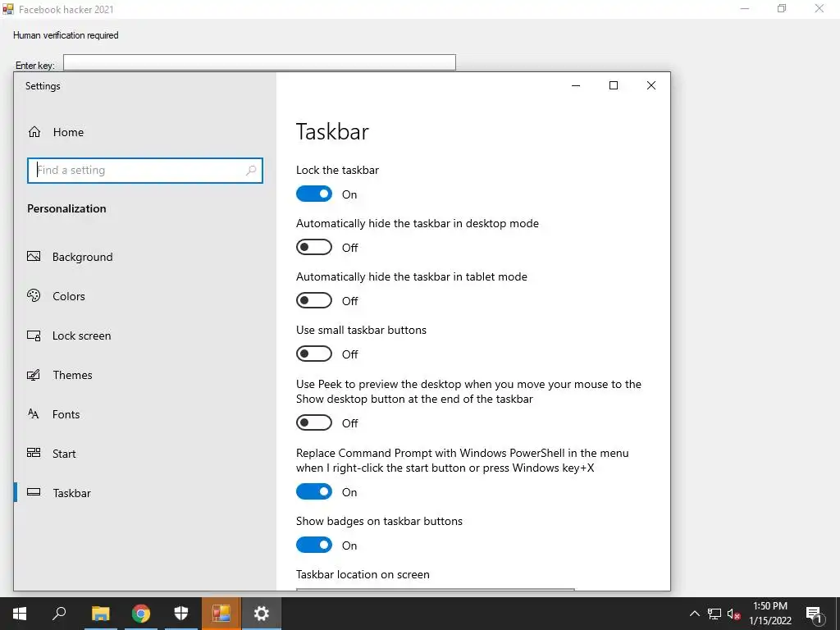Open taskbar Search magnifier

[59, 614]
